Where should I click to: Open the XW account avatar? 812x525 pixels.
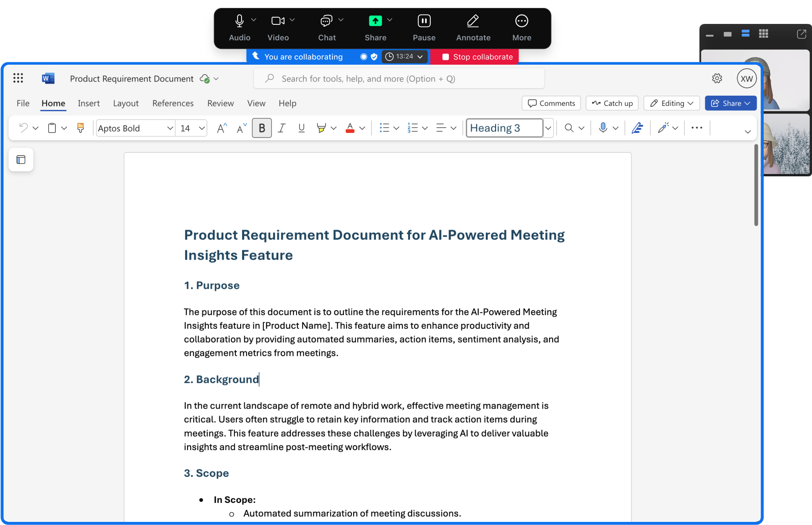747,78
